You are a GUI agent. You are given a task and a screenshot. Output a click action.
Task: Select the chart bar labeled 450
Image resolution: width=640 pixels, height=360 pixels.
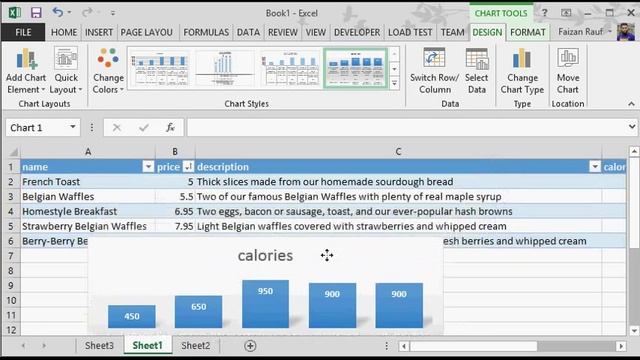click(x=131, y=317)
